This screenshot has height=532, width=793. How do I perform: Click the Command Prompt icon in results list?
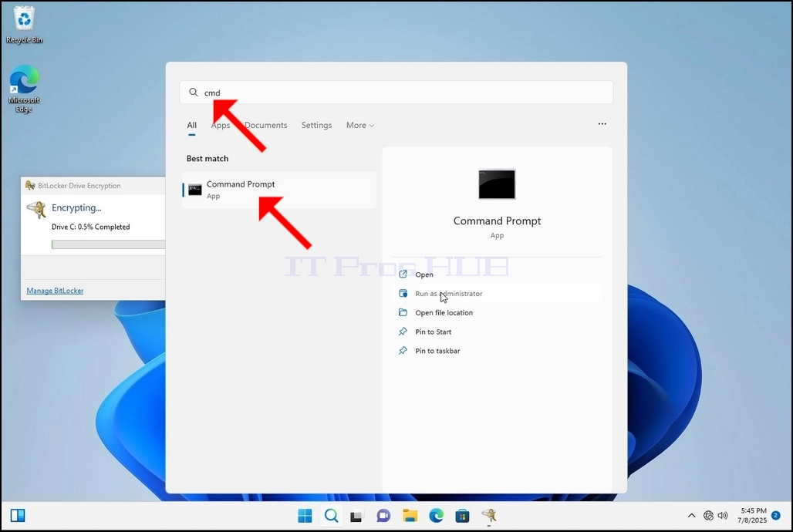(194, 190)
